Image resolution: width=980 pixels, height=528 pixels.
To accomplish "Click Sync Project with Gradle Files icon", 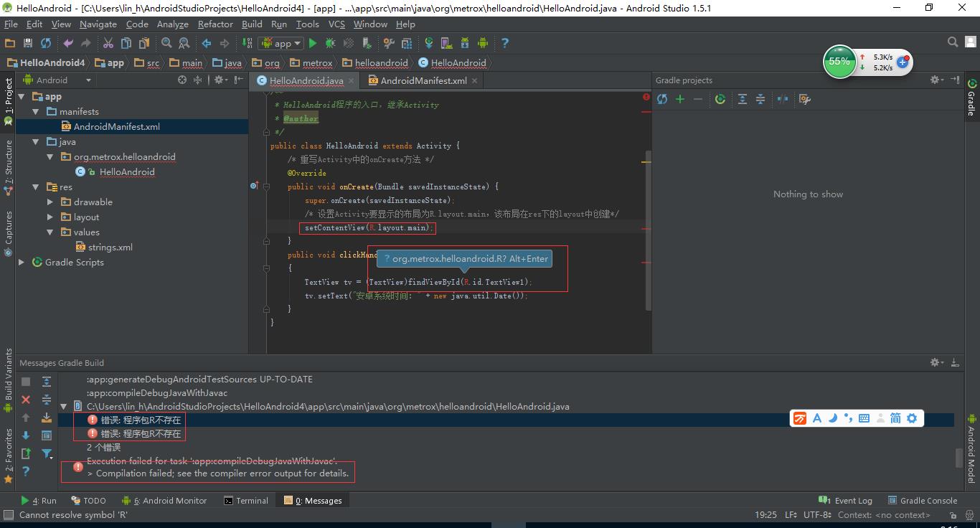I will tap(429, 43).
